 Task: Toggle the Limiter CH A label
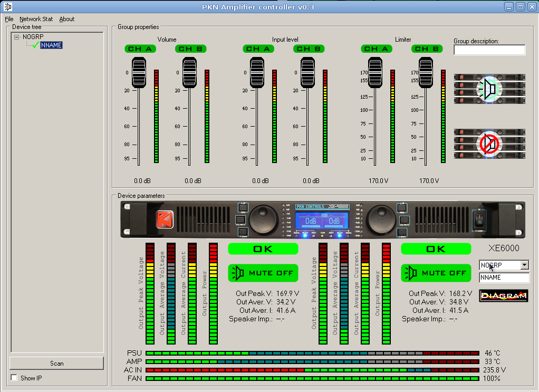pyautogui.click(x=377, y=49)
